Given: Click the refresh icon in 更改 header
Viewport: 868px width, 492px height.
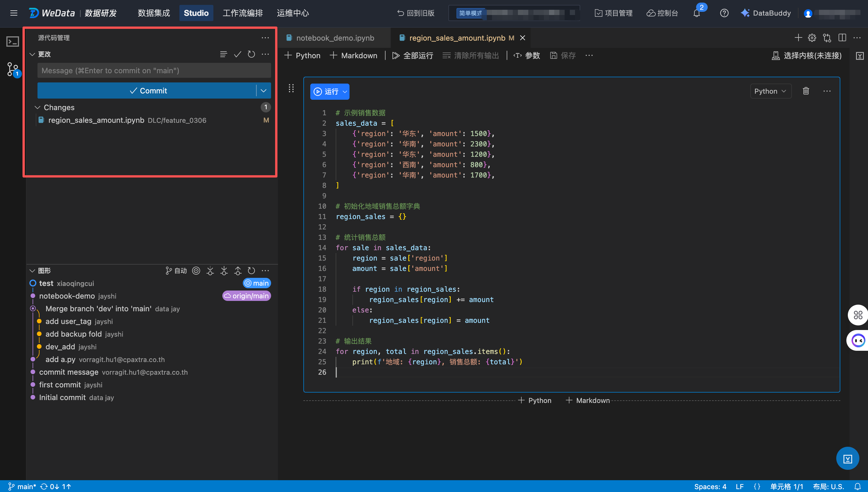Looking at the screenshot, I should (x=251, y=54).
